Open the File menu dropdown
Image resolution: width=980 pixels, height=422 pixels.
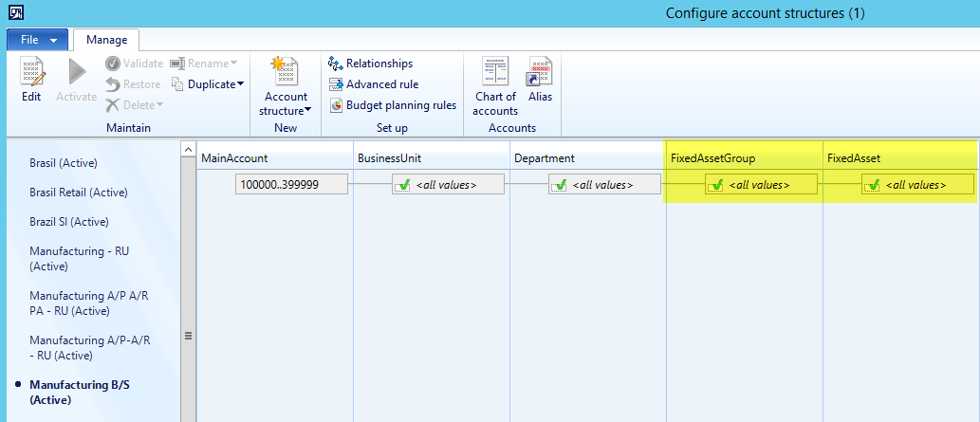38,40
